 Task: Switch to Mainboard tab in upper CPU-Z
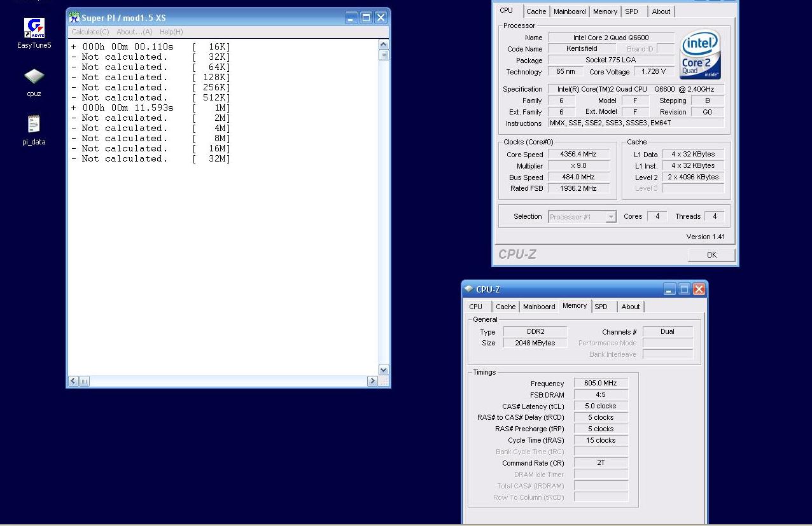[570, 11]
